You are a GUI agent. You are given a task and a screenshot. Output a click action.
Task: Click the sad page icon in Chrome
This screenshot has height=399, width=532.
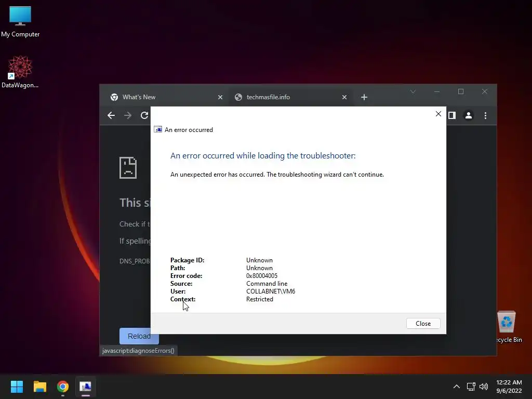pyautogui.click(x=128, y=168)
